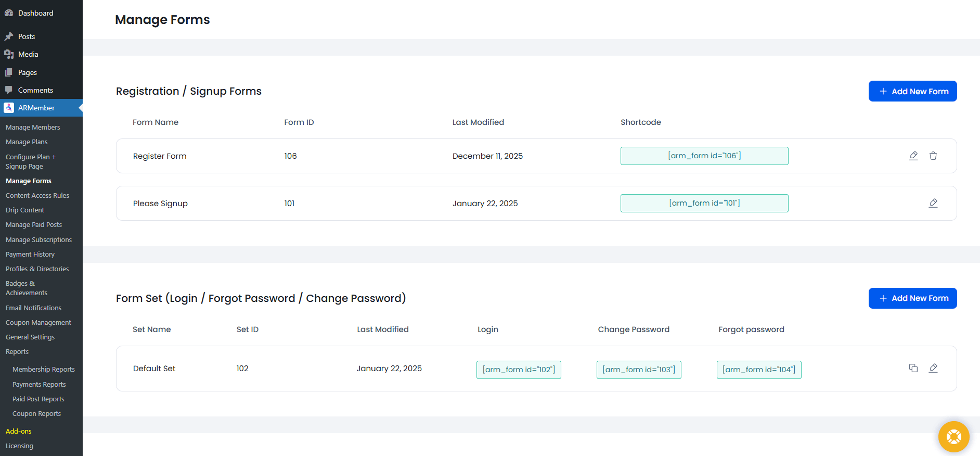
Task: Edit the Register Form with pencil icon
Action: click(x=913, y=156)
